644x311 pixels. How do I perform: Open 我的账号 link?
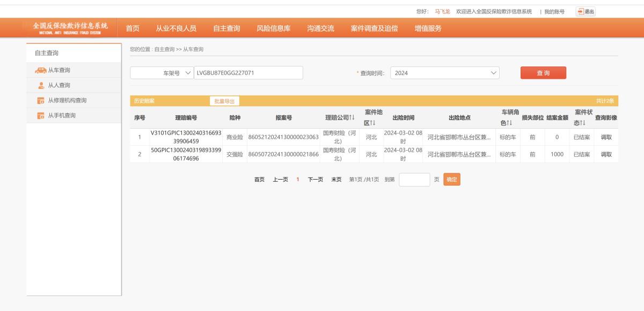coord(554,12)
